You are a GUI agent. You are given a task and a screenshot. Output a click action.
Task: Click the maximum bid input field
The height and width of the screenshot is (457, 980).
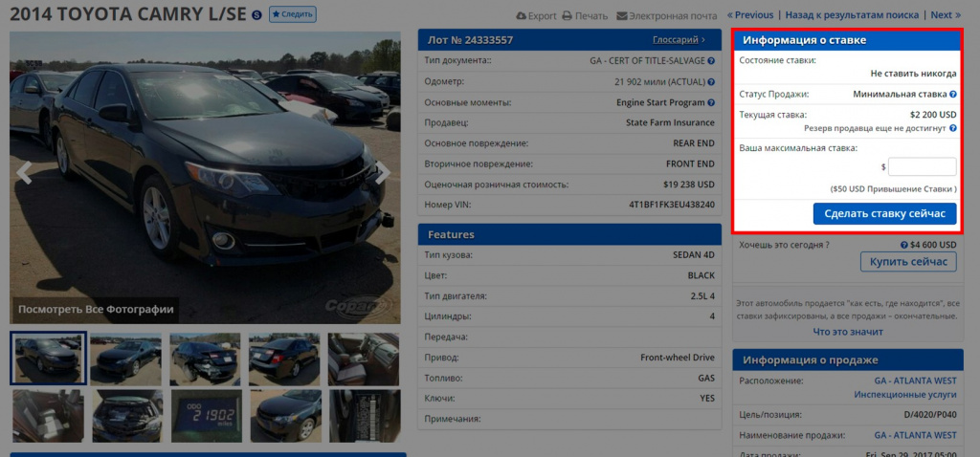(922, 166)
